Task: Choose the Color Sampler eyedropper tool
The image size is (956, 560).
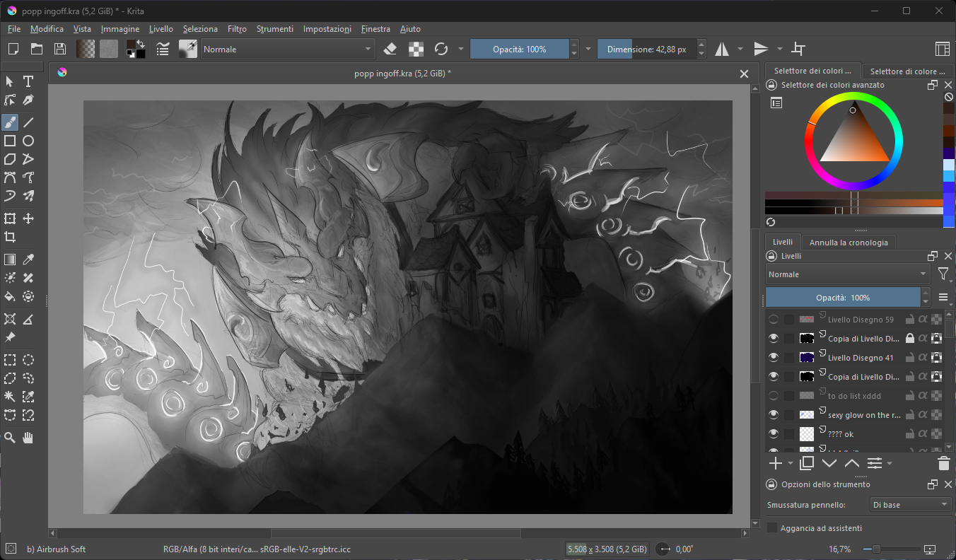Action: tap(28, 259)
